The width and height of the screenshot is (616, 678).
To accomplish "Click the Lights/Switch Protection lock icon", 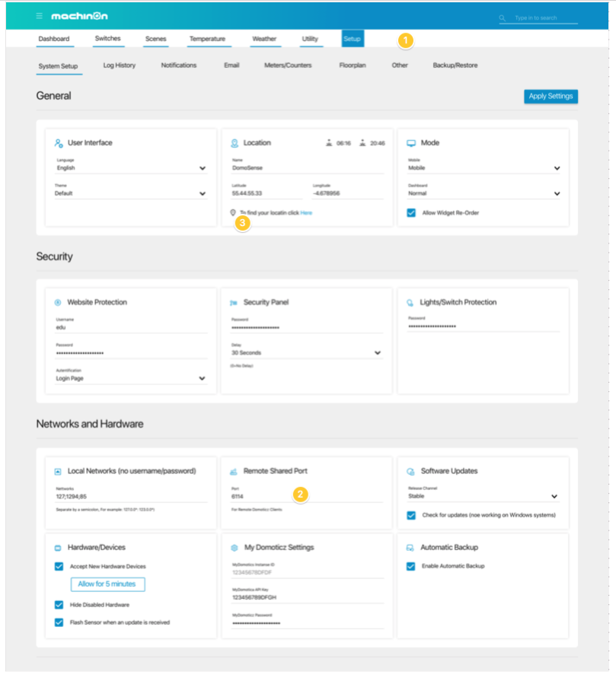I will [x=410, y=302].
